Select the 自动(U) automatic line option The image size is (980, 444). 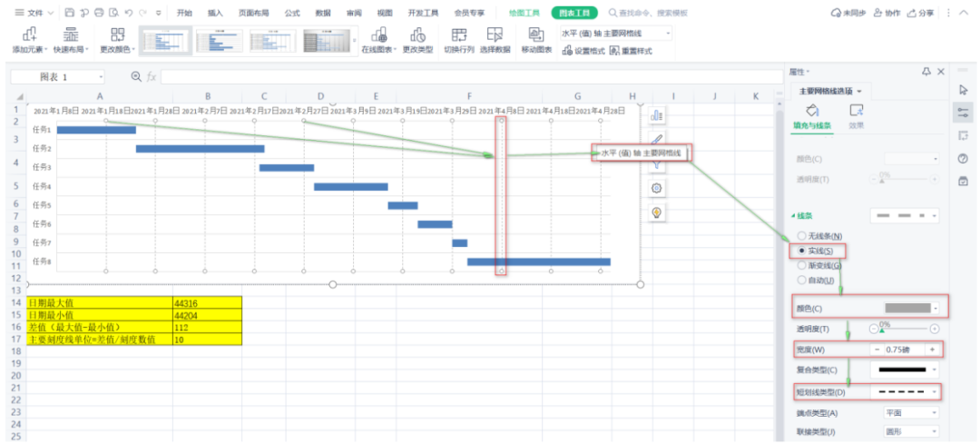point(801,281)
